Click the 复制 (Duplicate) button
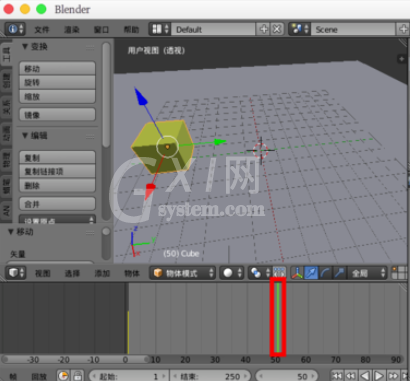410x381 pixels. (57, 157)
